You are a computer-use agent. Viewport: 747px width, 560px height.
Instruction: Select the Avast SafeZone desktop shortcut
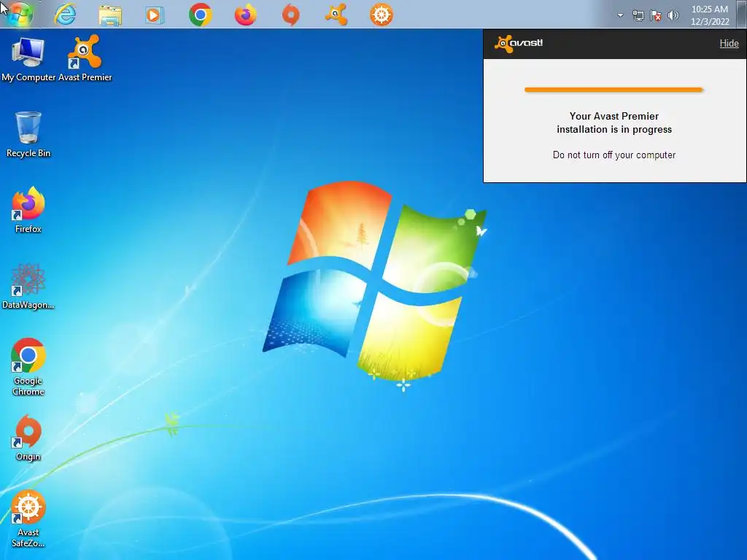[28, 518]
